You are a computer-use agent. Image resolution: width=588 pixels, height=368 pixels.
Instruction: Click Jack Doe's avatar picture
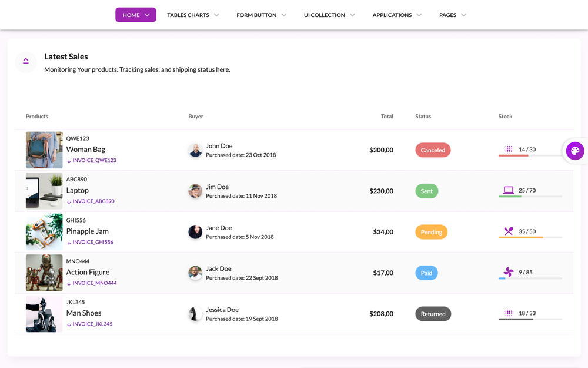tap(195, 273)
